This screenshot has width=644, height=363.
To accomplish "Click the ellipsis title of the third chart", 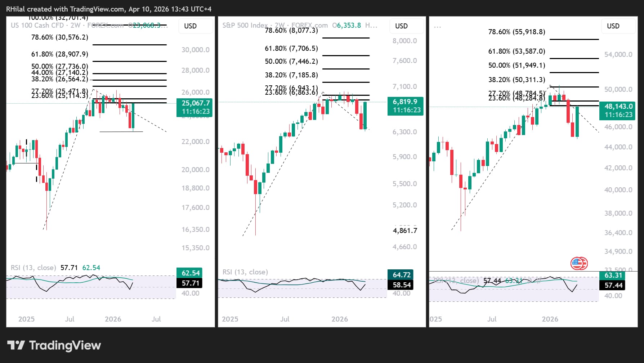I will tap(437, 26).
